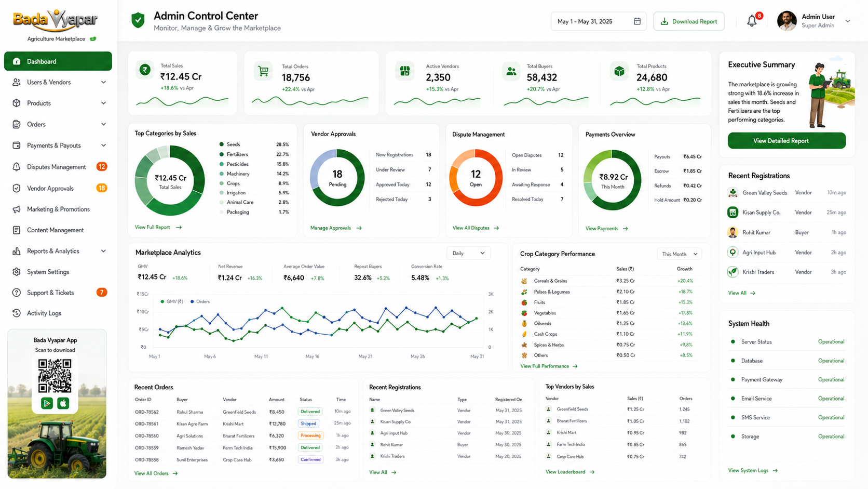This screenshot has width=868, height=489.
Task: Click the Total Orders cart icon
Action: 263,71
